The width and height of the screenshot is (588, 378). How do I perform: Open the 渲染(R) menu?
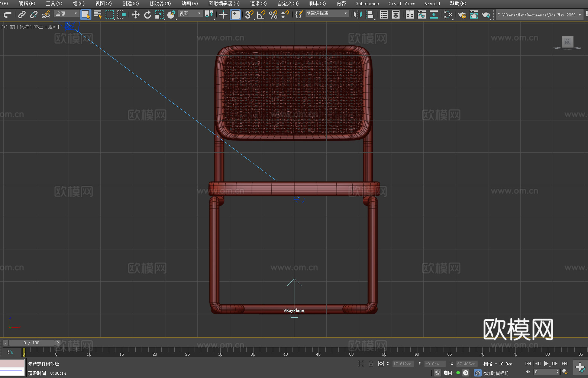[x=258, y=3]
